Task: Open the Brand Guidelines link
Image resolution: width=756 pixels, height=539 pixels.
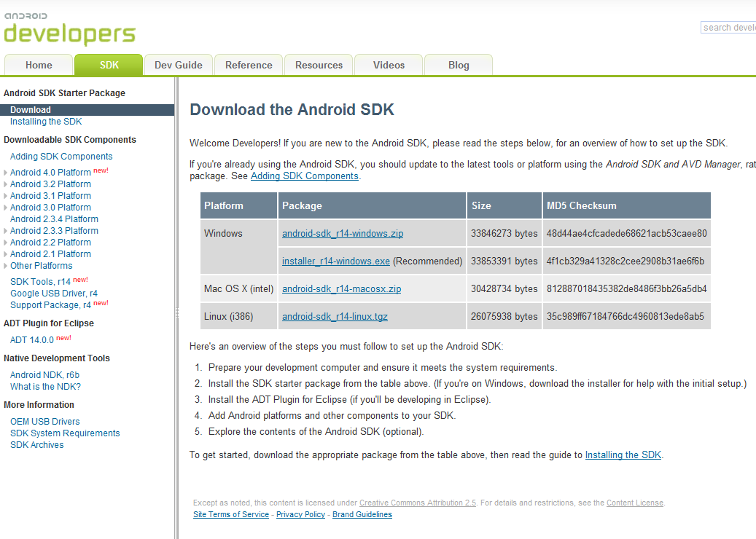Action: pos(362,514)
